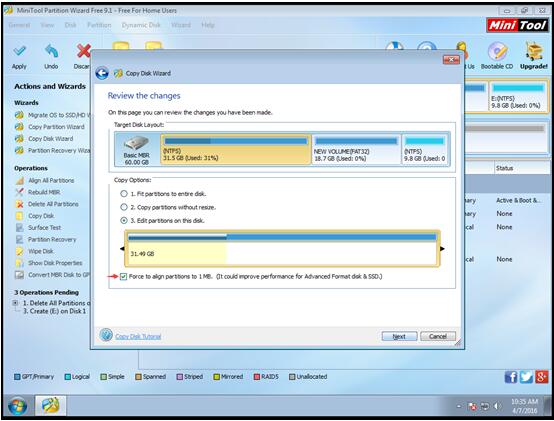Viewport: 554px width, 421px height.
Task: Click the Upgrade cart icon
Action: pos(534,52)
